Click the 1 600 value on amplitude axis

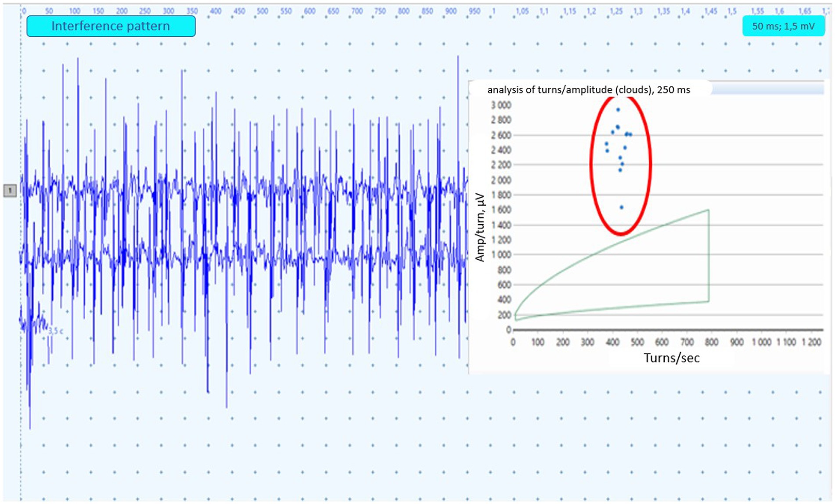(501, 210)
